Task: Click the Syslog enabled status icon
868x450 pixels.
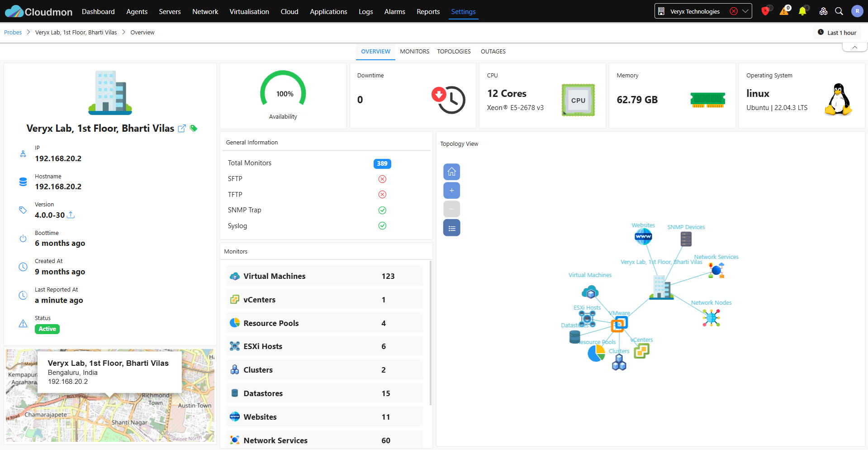Action: [x=382, y=226]
